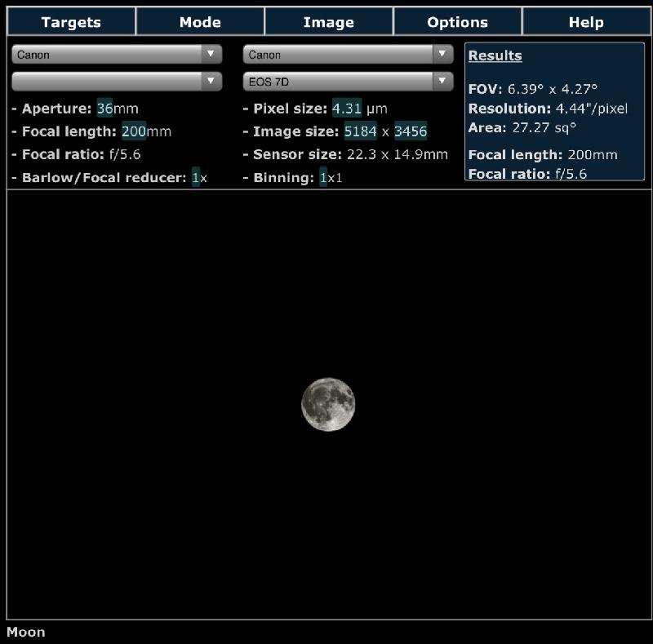Edit the Pixel size value 4.31
Screen dimensions: 653x644
[x=347, y=109]
